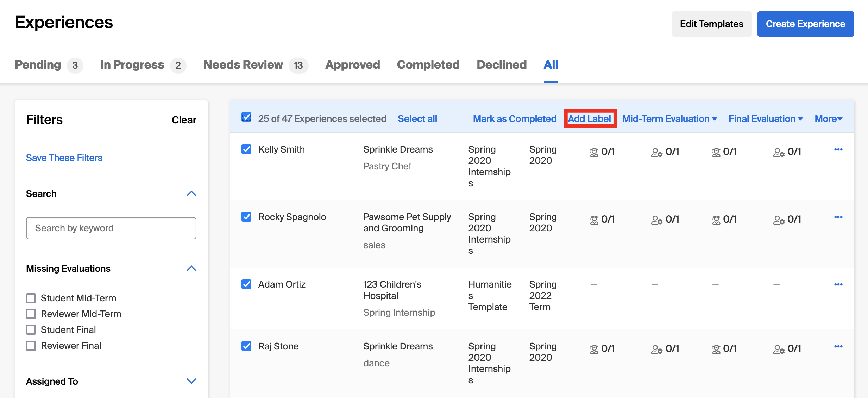868x398 pixels.
Task: Open Rocky Spagnolo's row ellipsis menu
Action: pyautogui.click(x=838, y=217)
